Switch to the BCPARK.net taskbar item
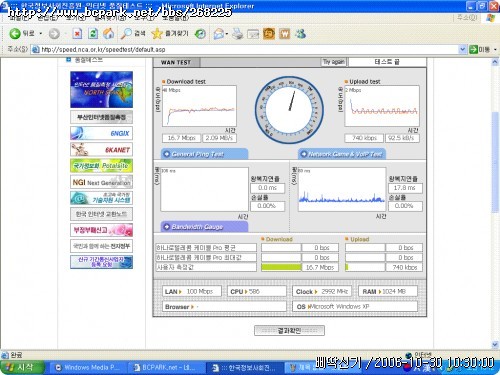Image resolution: width=500 pixels, height=375 pixels. (x=166, y=367)
